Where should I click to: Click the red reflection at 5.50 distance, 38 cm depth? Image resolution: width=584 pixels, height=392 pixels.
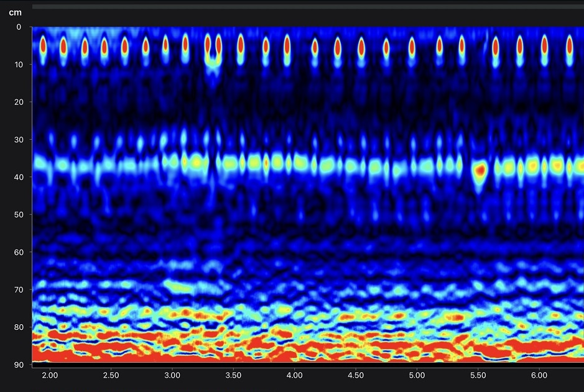[x=479, y=168]
